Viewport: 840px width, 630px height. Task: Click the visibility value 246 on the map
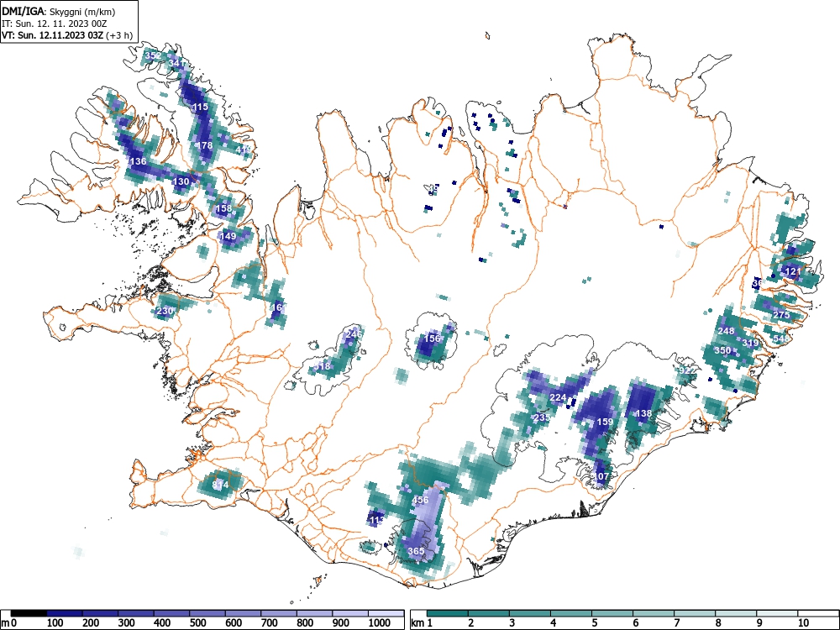(354, 333)
